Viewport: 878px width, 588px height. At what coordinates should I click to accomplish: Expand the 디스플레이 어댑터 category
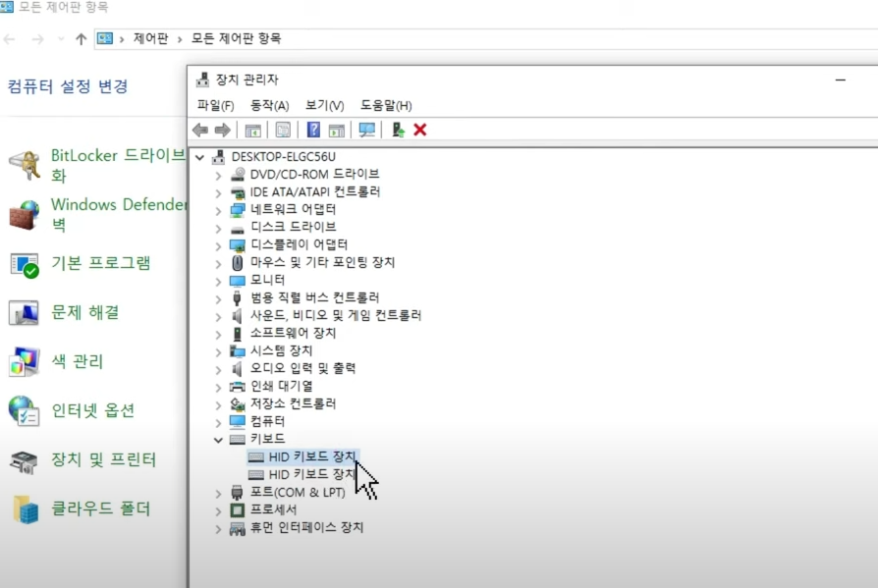click(217, 243)
